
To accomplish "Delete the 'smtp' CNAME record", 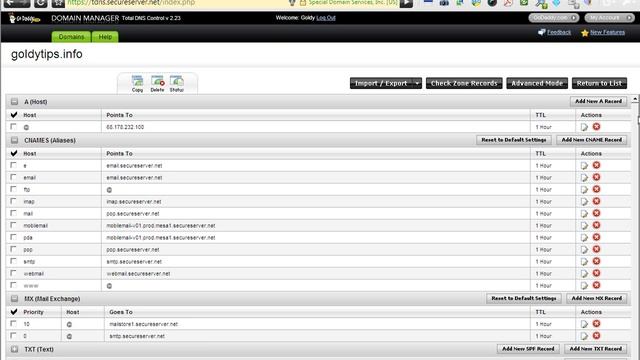I will [596, 261].
